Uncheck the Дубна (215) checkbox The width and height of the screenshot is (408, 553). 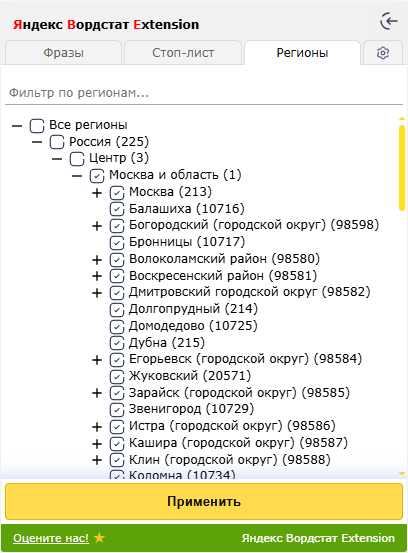pos(117,343)
